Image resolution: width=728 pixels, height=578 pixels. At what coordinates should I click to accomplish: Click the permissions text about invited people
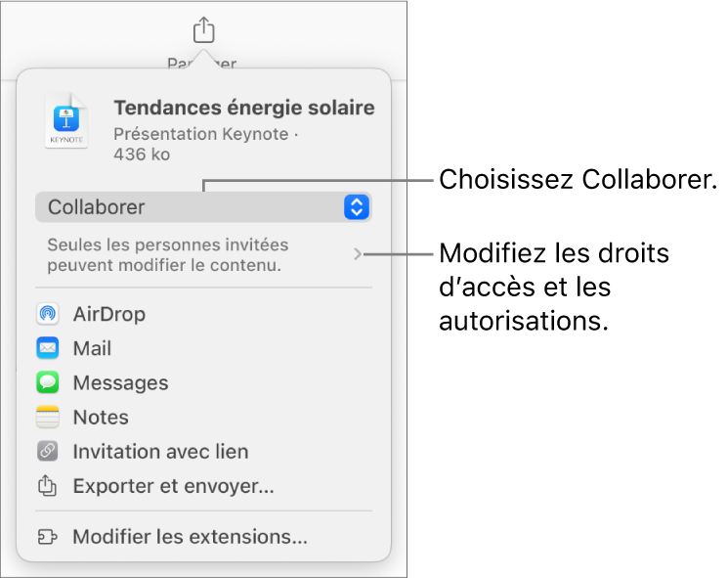[168, 255]
